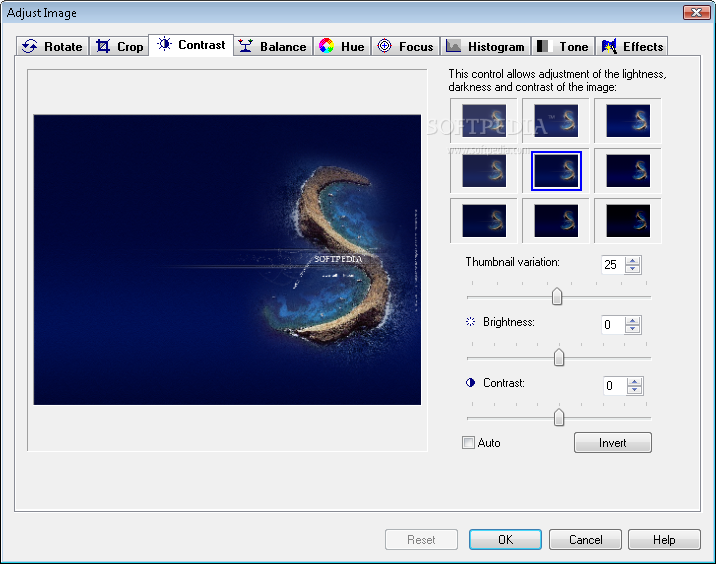Decrease Thumbnail variation with down arrow
The width and height of the screenshot is (716, 564).
click(632, 269)
